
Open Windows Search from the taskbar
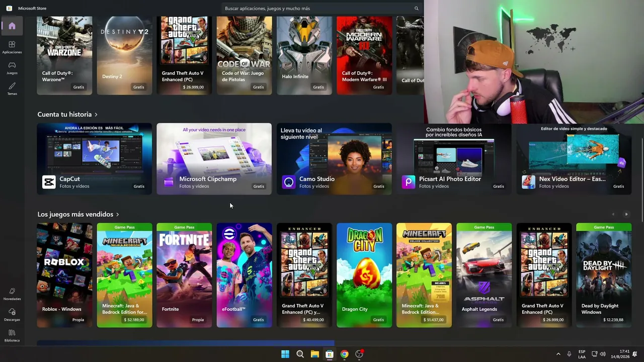coord(300,354)
